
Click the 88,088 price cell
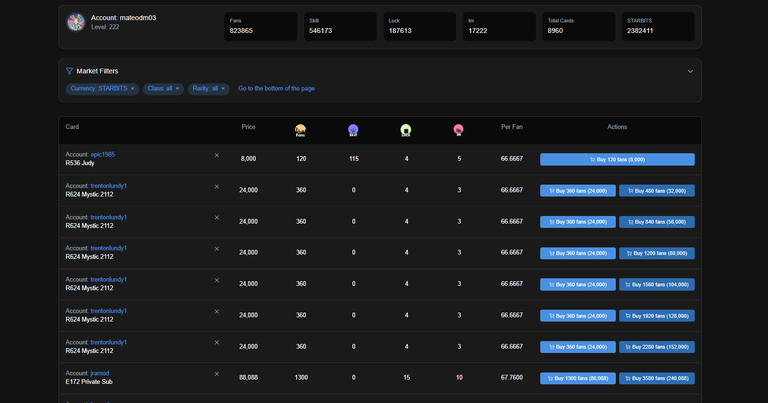[x=248, y=378]
